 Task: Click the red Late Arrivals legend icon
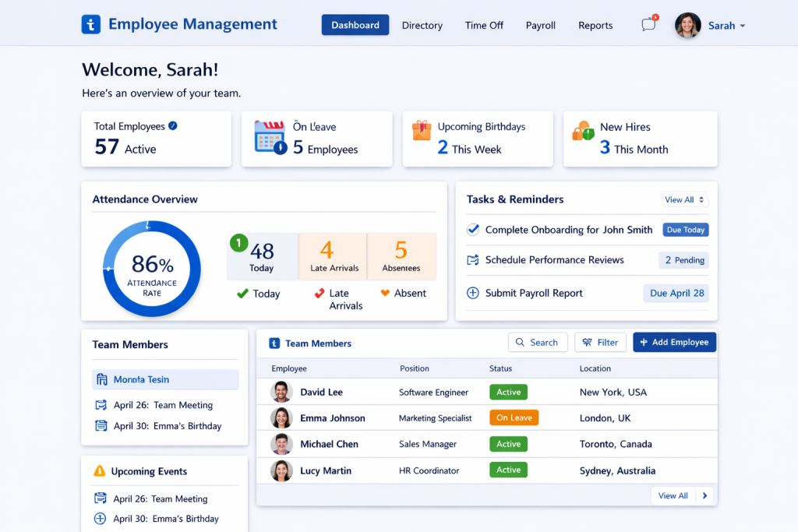319,294
